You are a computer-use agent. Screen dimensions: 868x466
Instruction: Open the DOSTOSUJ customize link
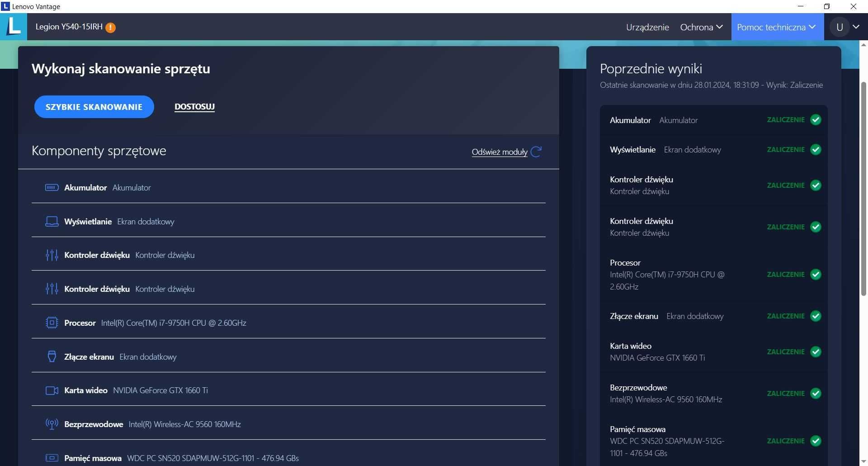coord(194,107)
